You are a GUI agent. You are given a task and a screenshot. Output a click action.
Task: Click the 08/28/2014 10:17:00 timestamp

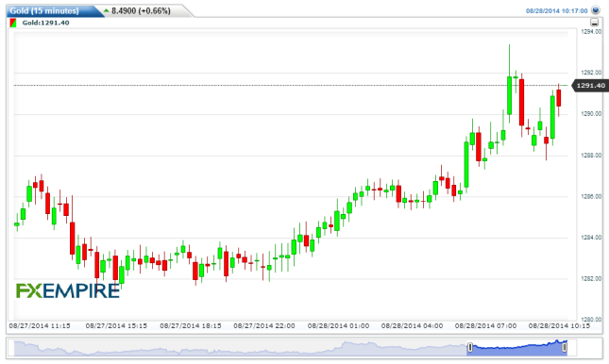coord(556,11)
